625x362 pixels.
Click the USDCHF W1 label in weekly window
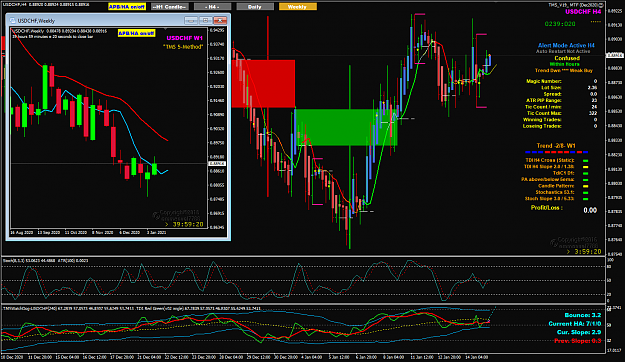point(185,38)
